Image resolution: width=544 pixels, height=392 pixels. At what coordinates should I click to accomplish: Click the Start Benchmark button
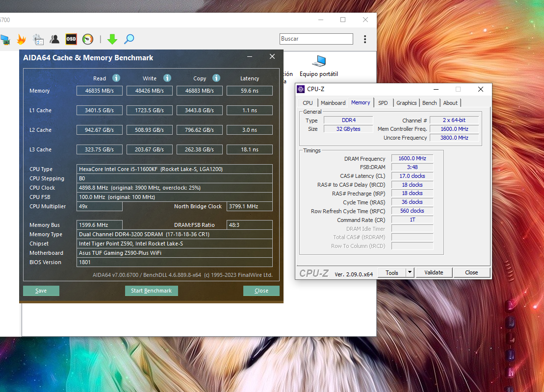tap(151, 291)
